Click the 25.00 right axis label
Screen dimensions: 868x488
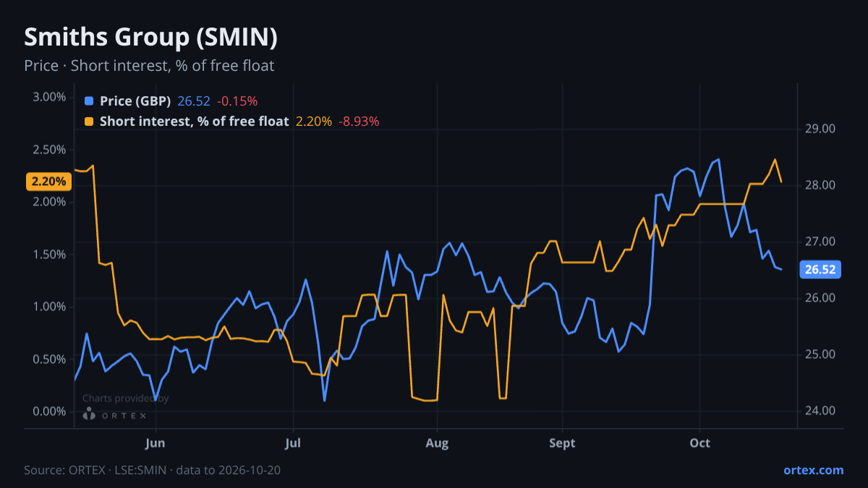[x=820, y=354]
